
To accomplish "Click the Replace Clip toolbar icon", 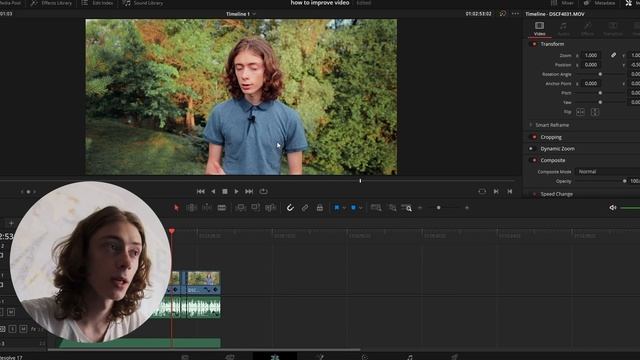I will coord(271,208).
